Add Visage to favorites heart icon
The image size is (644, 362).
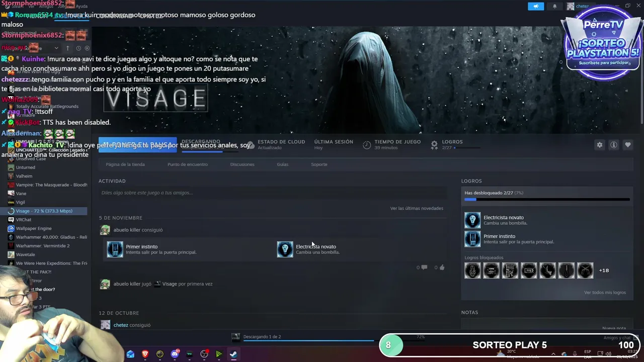click(628, 145)
